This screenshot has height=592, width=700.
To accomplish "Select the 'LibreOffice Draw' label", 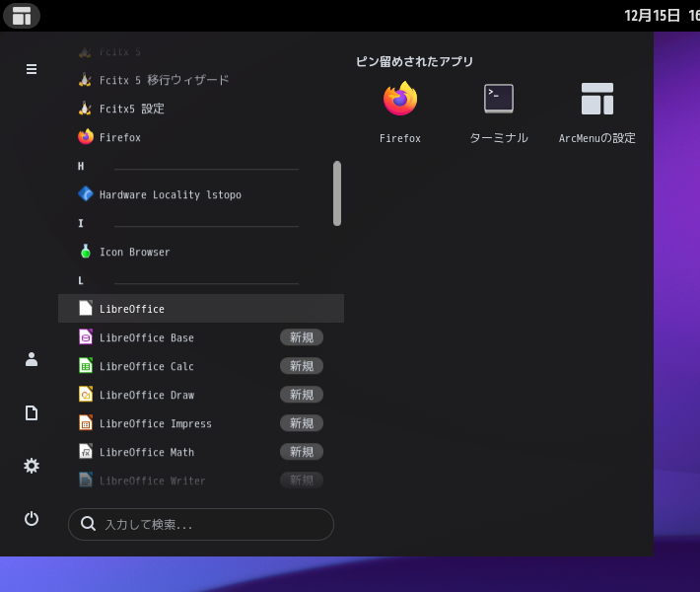I will (x=147, y=395).
